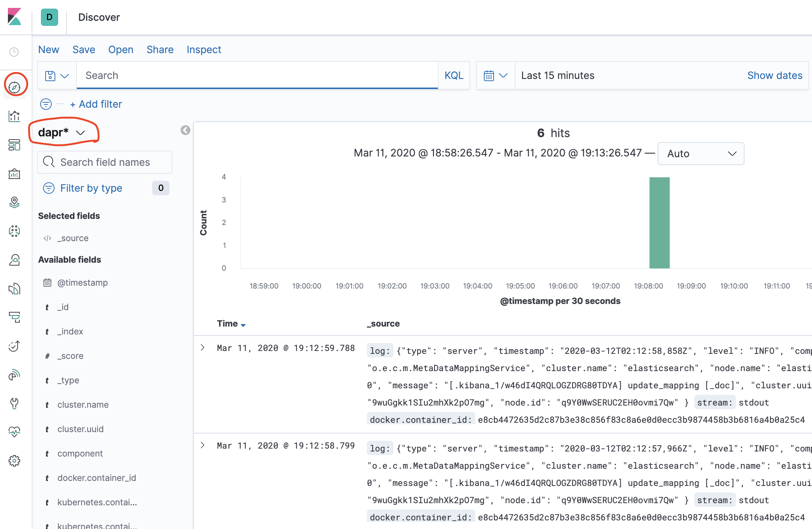The image size is (812, 529).
Task: Open the Dashboard sidebar icon
Action: [x=14, y=145]
